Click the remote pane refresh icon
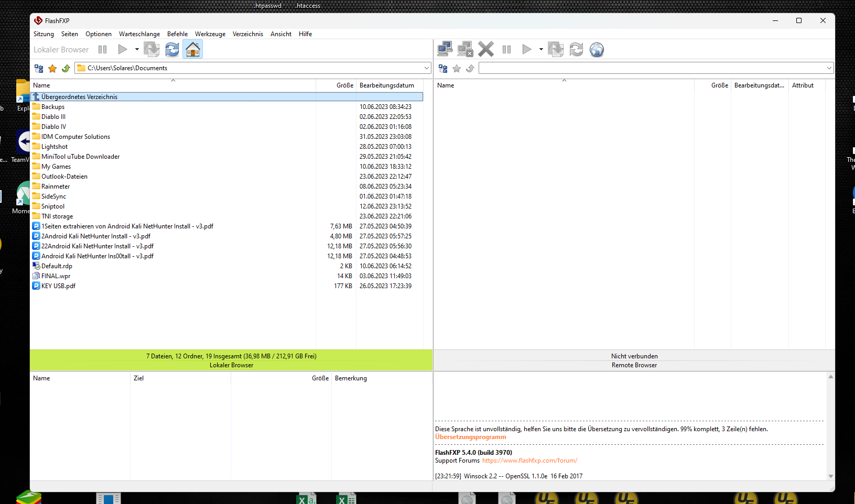The width and height of the screenshot is (855, 504). 576,50
